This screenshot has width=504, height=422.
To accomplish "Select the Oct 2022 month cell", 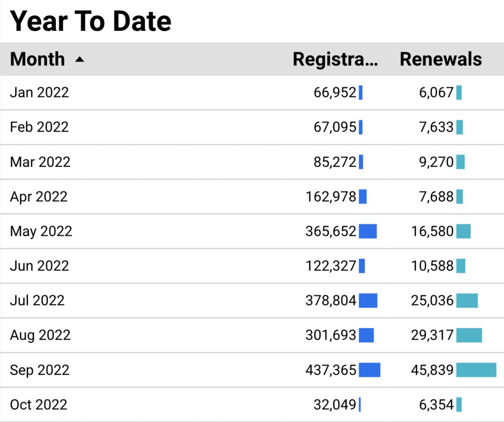I will (38, 405).
